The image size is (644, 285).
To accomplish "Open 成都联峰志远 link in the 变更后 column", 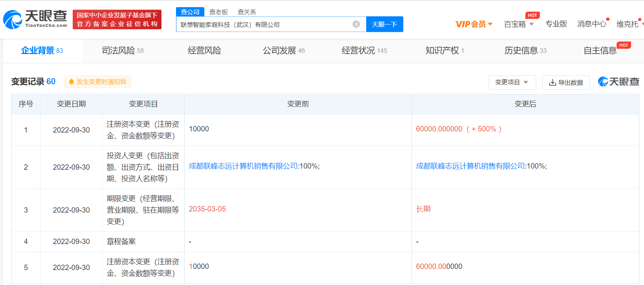I will [471, 166].
